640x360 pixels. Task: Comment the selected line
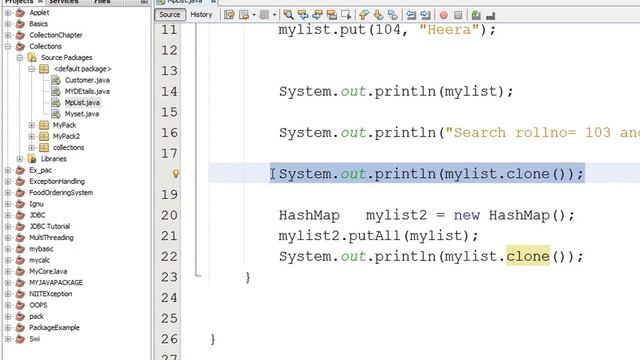(476, 15)
